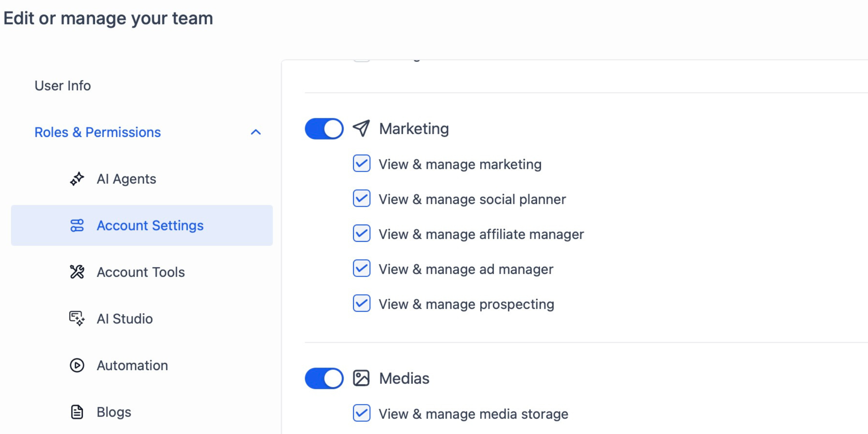
Task: Collapse Roles & Permissions with chevron
Action: coord(256,132)
